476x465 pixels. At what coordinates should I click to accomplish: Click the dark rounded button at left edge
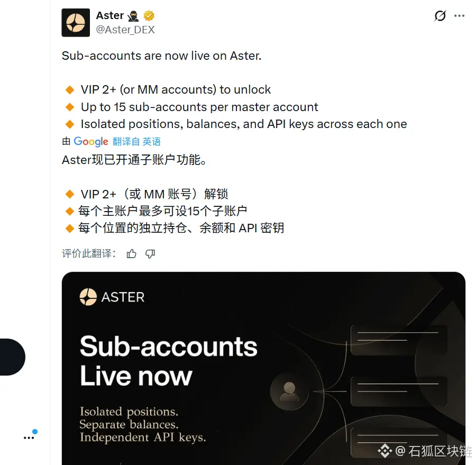pos(13,357)
